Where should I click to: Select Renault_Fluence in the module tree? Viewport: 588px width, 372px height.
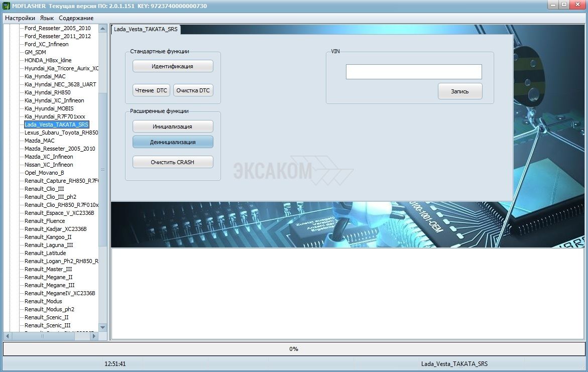tap(45, 221)
